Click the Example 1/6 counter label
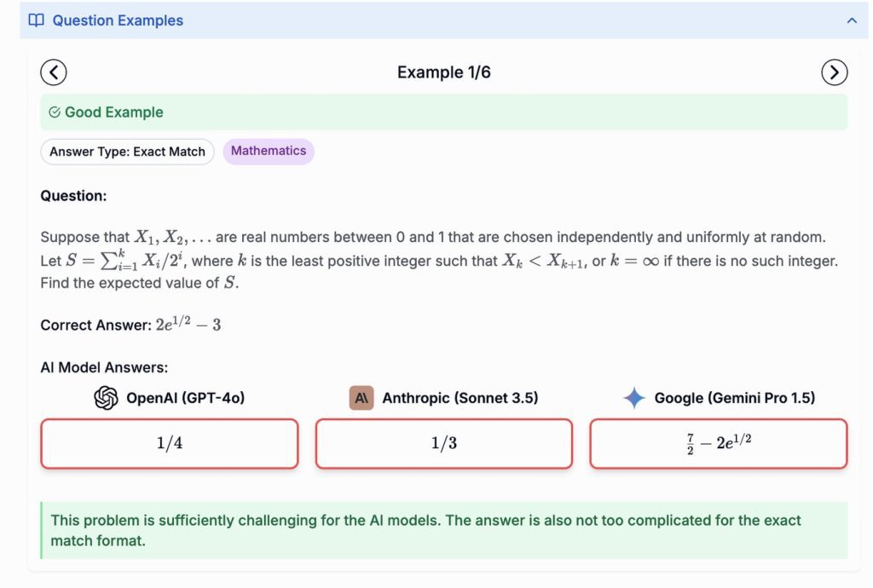Image resolution: width=873 pixels, height=588 pixels. [x=443, y=72]
